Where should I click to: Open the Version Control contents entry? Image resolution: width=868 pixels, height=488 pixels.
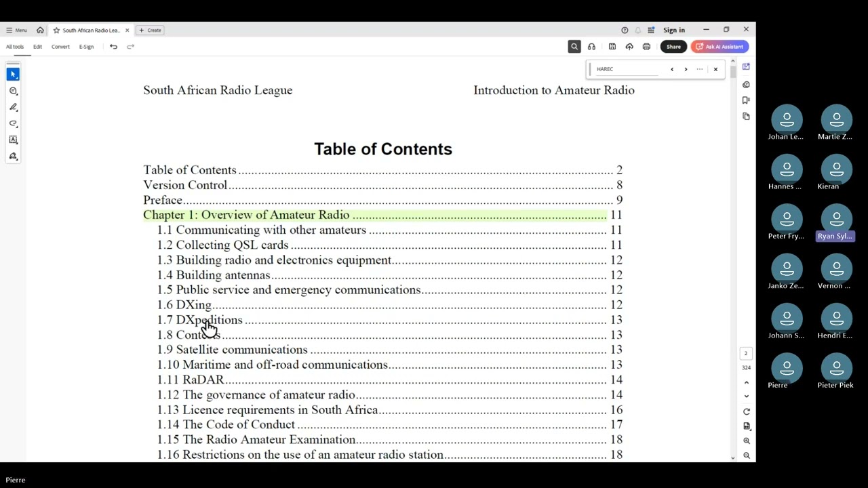382,185
